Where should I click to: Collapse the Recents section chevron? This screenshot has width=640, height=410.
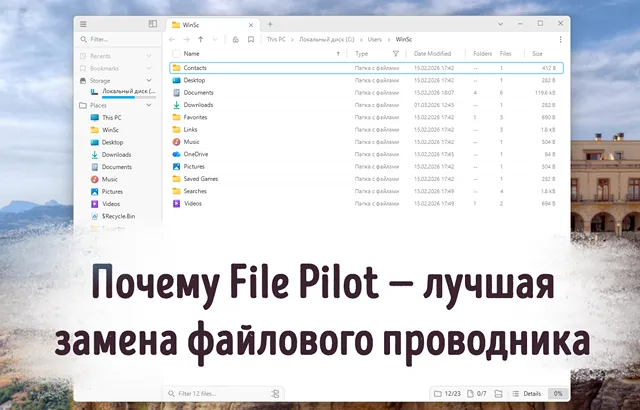tap(149, 56)
